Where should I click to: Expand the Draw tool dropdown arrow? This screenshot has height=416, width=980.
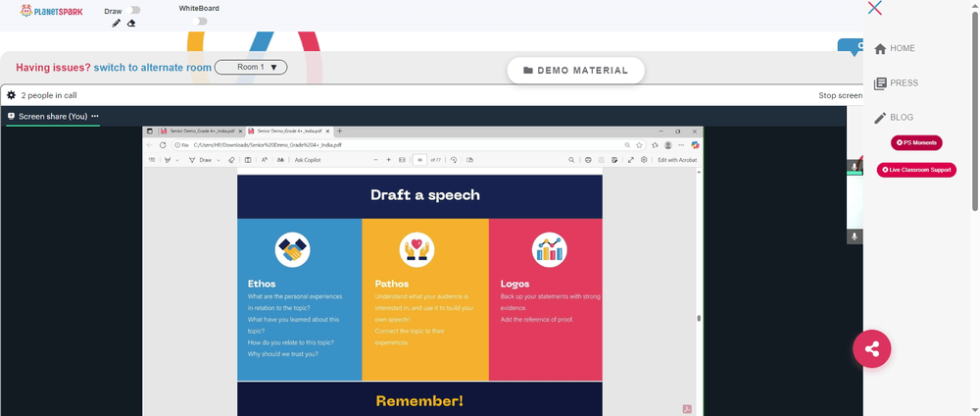point(219,160)
